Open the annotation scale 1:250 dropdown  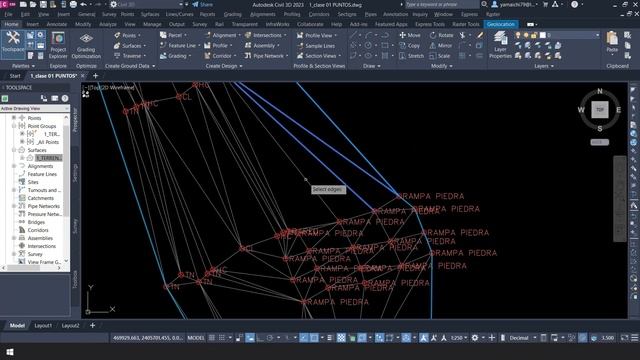(x=459, y=338)
